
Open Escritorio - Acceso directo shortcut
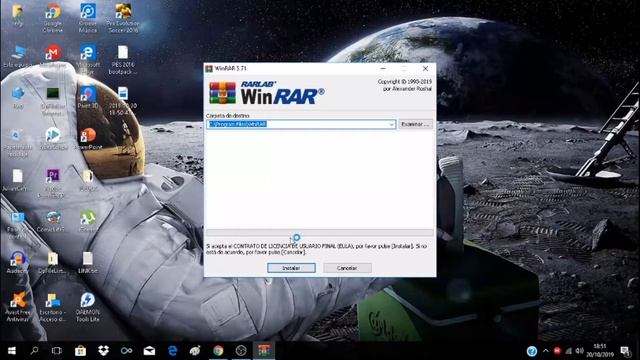[52, 307]
